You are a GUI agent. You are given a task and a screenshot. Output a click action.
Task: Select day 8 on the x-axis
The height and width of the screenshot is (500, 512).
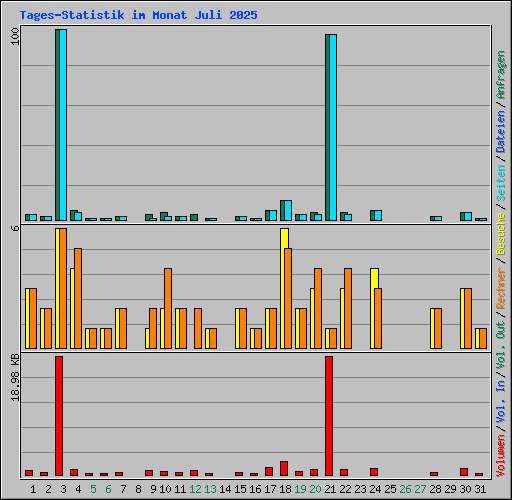pyautogui.click(x=138, y=489)
